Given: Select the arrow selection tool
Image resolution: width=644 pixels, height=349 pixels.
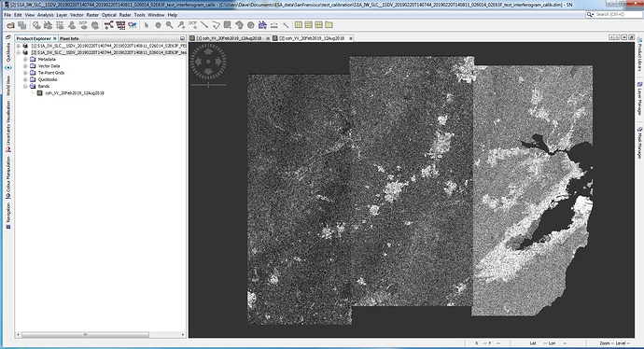Looking at the screenshot, I should 147,25.
